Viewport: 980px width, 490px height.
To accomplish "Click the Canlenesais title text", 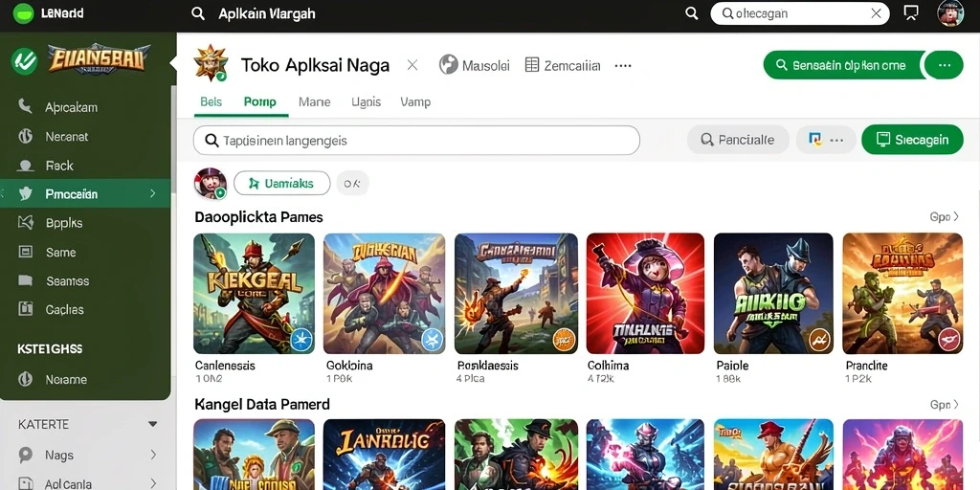I will [x=225, y=365].
